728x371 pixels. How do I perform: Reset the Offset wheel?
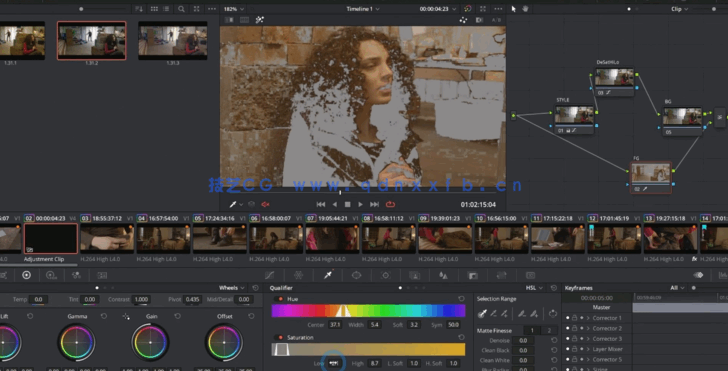(x=251, y=316)
